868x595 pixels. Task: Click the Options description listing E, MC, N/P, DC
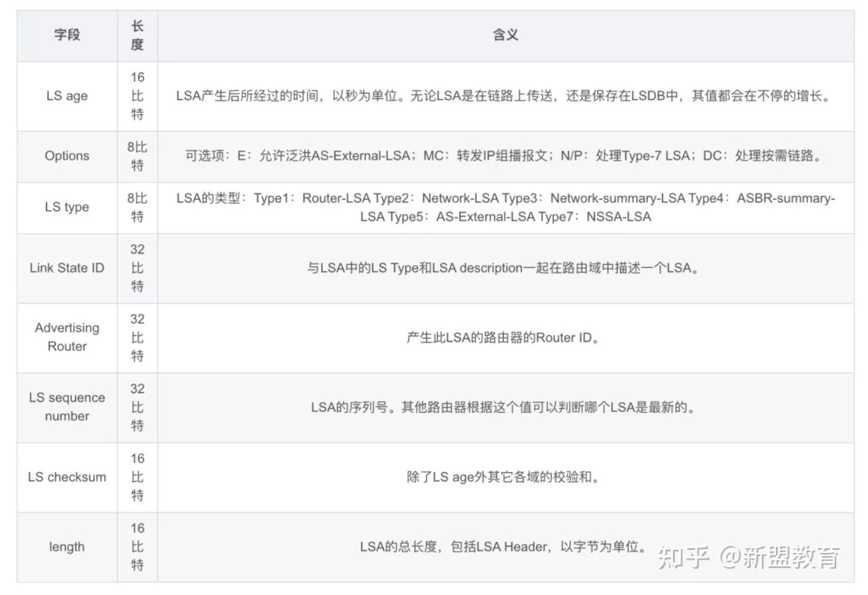click(x=505, y=156)
